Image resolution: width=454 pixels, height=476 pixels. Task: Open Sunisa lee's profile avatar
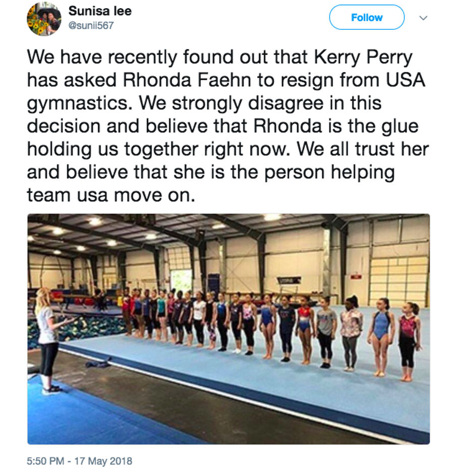tap(44, 19)
